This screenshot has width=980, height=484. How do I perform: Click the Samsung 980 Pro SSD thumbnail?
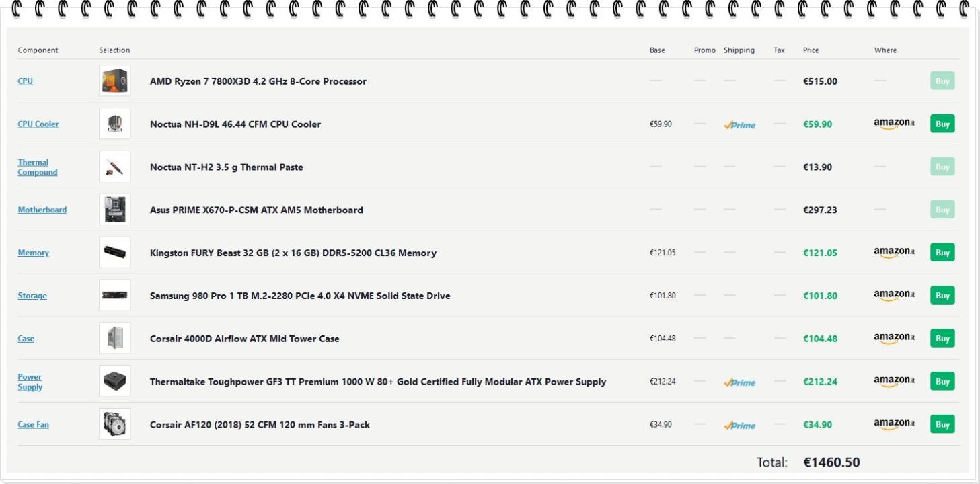[x=114, y=296]
